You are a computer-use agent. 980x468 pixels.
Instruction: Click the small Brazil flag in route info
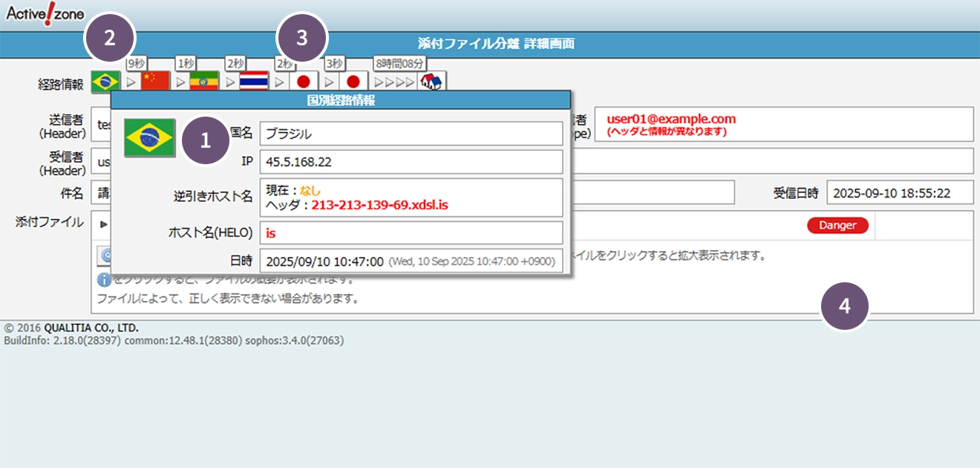105,82
